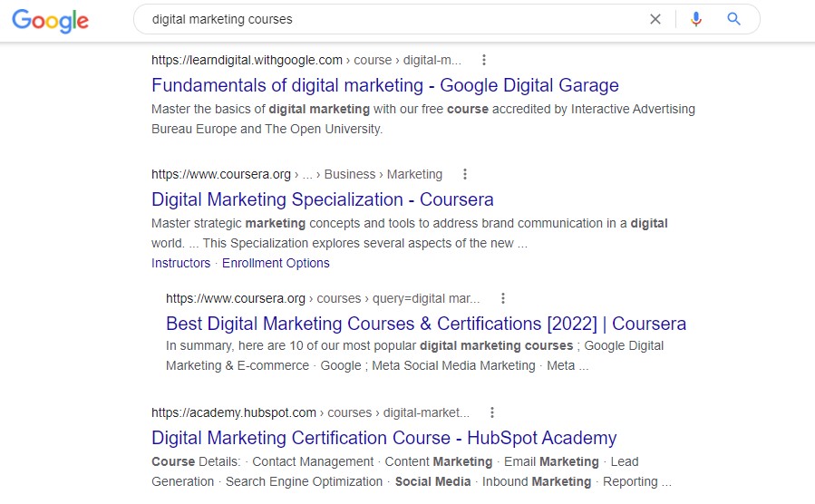This screenshot has height=504, width=815.
Task: Open three-dot menu for Coursera Business Marketing result
Action: [465, 174]
